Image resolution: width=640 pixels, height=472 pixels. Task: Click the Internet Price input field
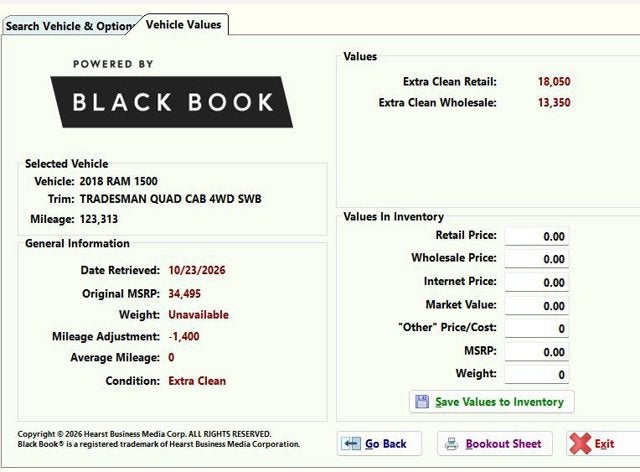tap(536, 283)
